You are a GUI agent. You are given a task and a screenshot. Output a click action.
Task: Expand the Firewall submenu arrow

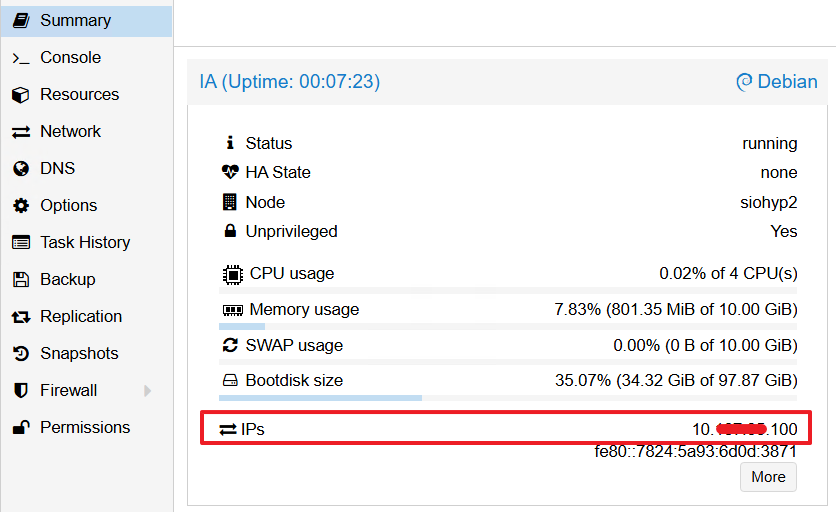148,391
